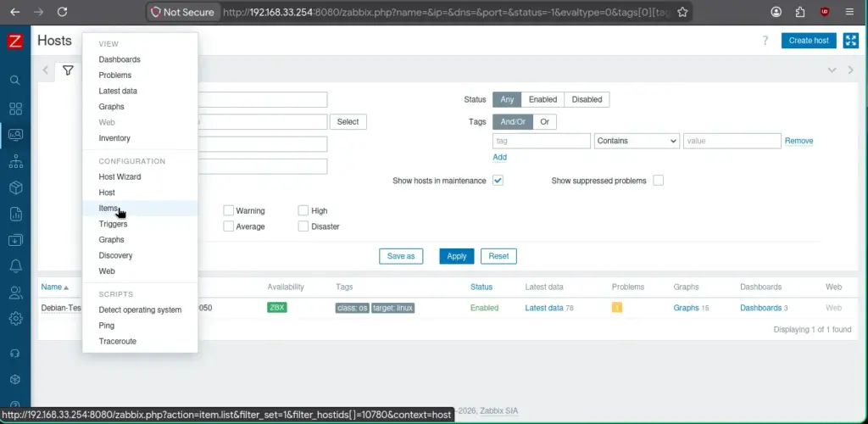Click the Apply filter button

coord(457,256)
